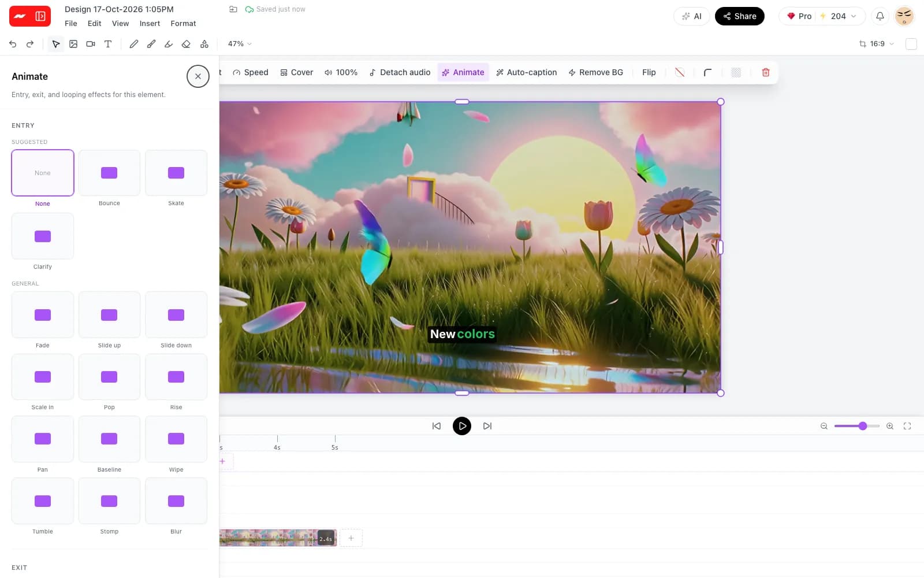The height and width of the screenshot is (578, 924).
Task: Open the File menu
Action: tap(71, 24)
